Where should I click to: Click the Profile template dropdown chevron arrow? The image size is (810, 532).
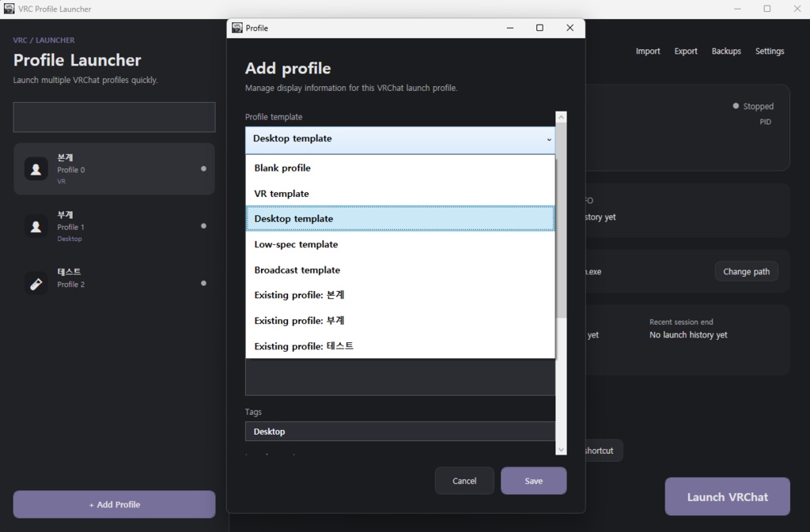click(549, 139)
